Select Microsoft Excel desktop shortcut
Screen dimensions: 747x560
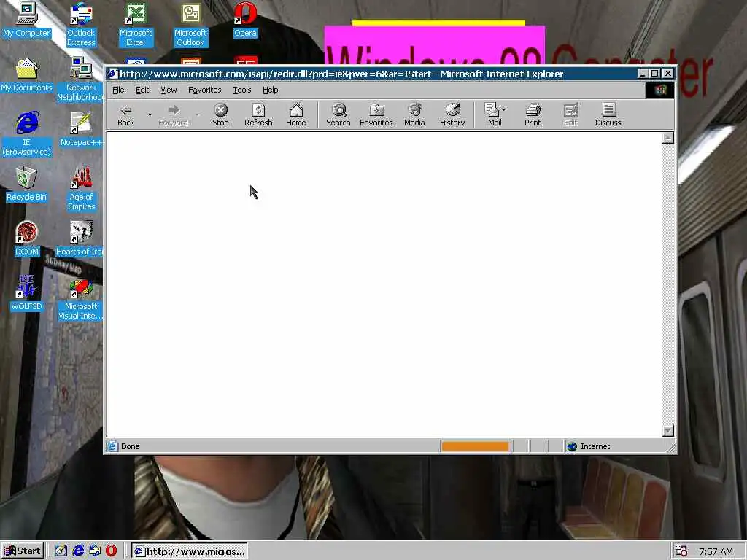[x=136, y=25]
